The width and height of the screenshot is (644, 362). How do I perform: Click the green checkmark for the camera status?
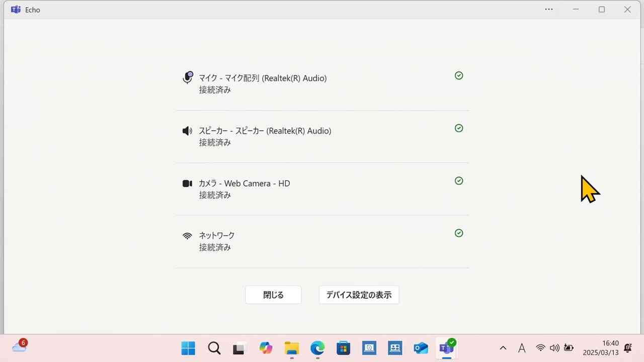click(x=458, y=180)
